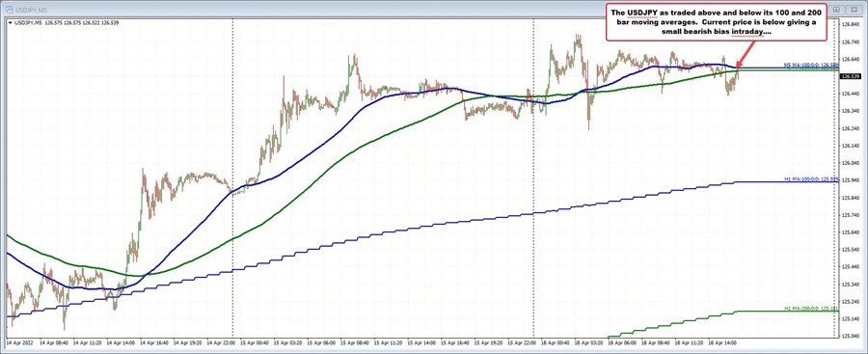
Task: Click the '14 Apr 14:00' time axis label
Action: pos(120,343)
